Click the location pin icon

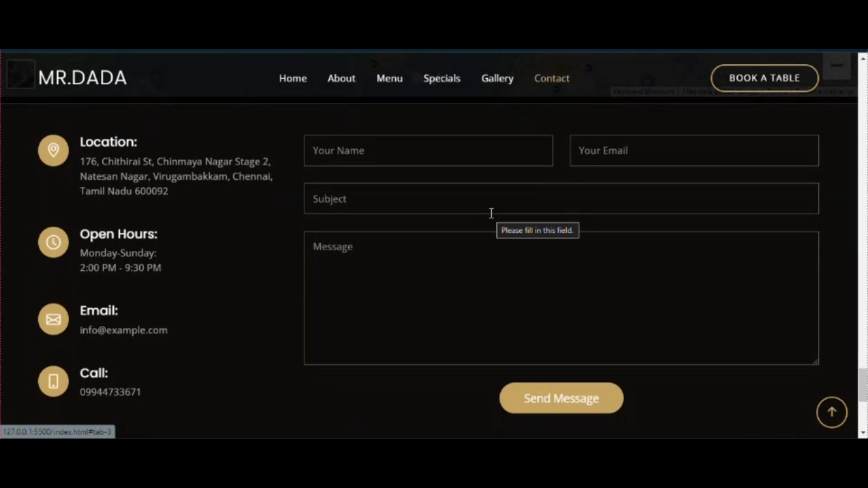53,151
